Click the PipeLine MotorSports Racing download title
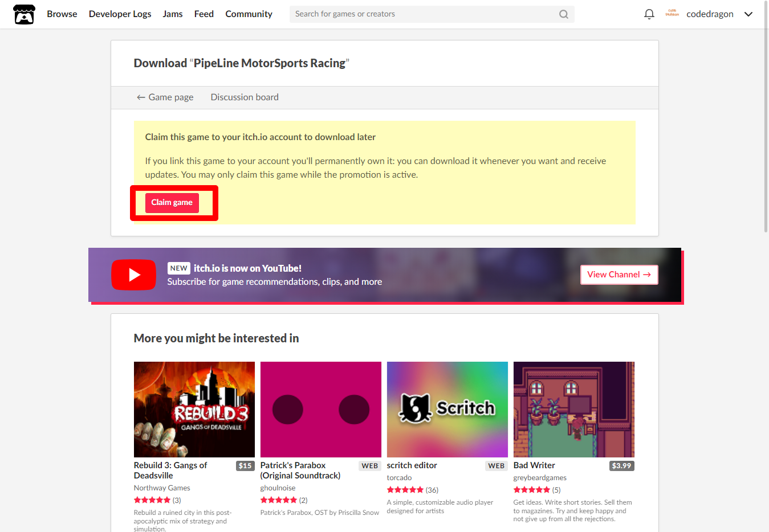769x532 pixels. (241, 63)
